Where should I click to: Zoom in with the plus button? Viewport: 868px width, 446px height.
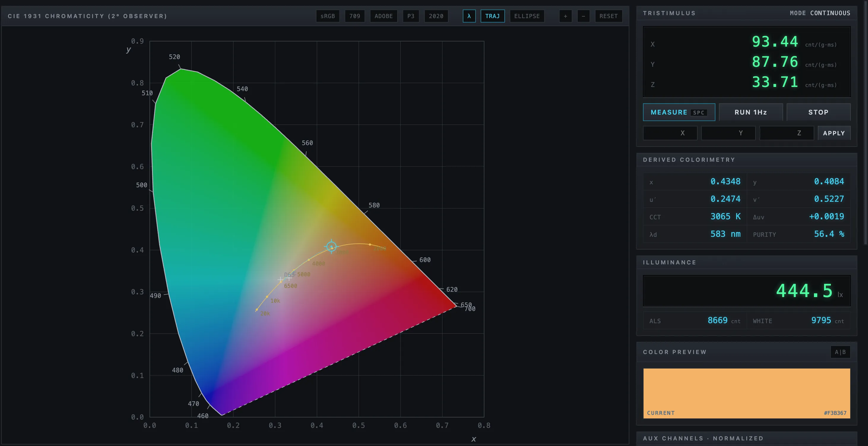(x=566, y=16)
